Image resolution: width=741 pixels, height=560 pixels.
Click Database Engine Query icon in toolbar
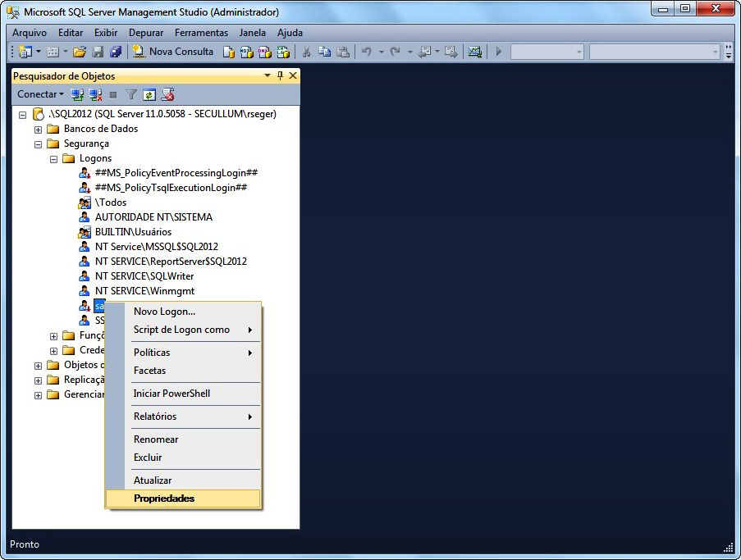[229, 52]
